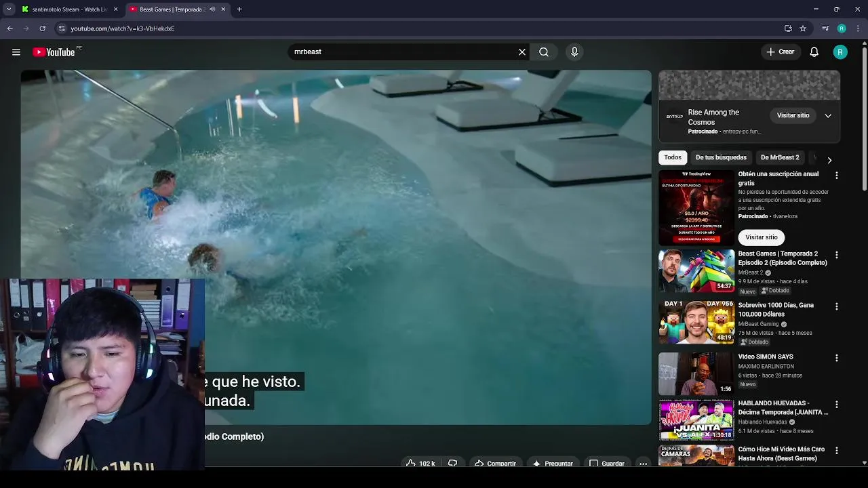
Task: Open the TradingView ad thumbnail
Action: point(696,207)
